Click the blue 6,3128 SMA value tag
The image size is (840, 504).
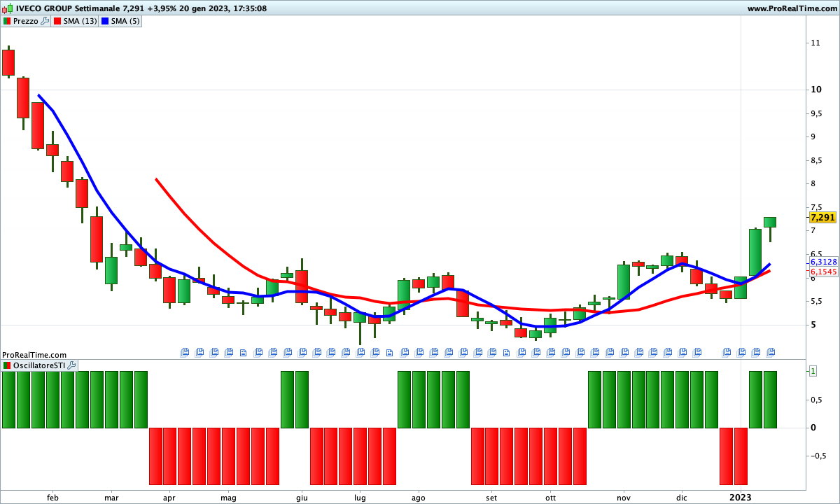823,262
